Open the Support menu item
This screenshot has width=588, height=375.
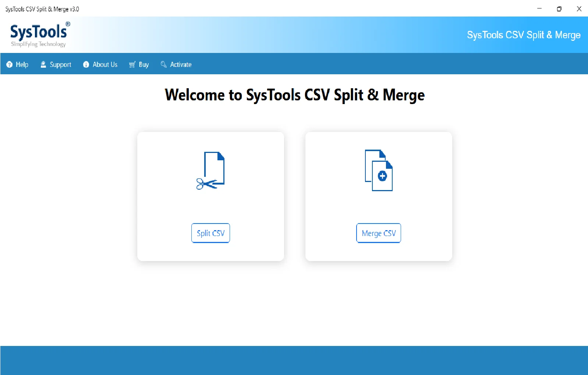pyautogui.click(x=60, y=65)
